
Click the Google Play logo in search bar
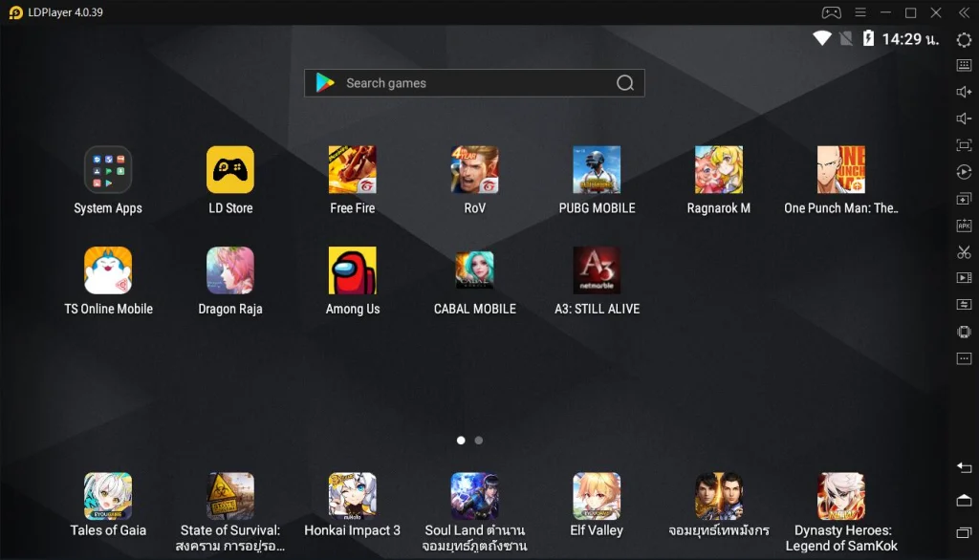(325, 83)
